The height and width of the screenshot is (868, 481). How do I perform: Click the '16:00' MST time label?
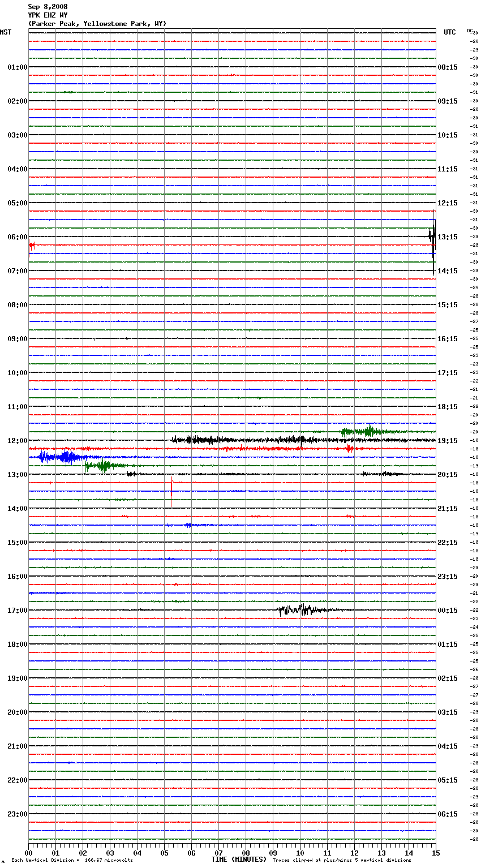click(x=18, y=577)
